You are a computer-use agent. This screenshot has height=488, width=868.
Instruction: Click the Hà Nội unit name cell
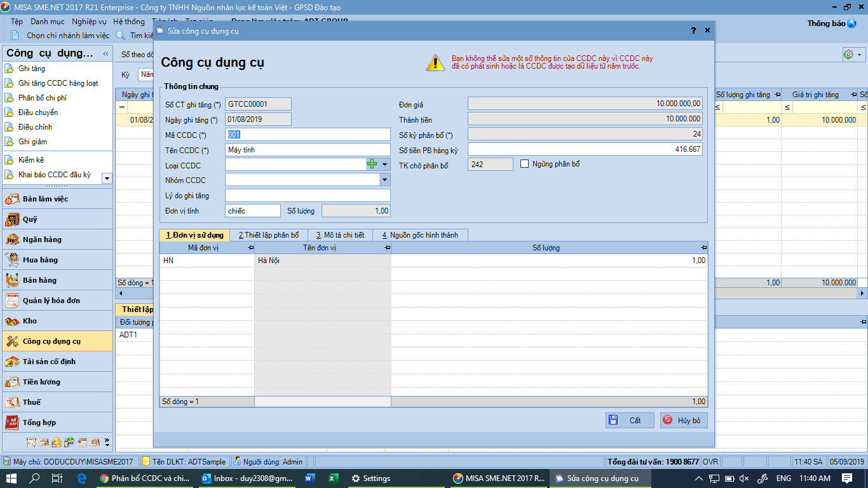[323, 261]
